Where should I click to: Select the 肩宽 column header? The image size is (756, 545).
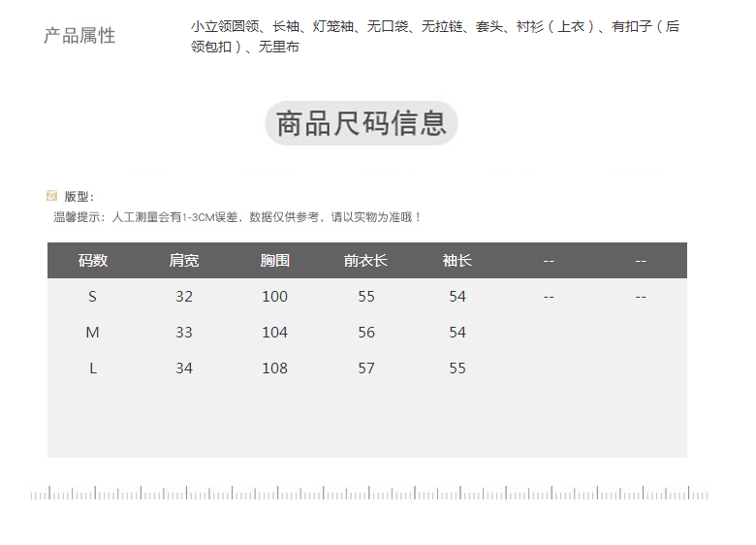pos(184,260)
